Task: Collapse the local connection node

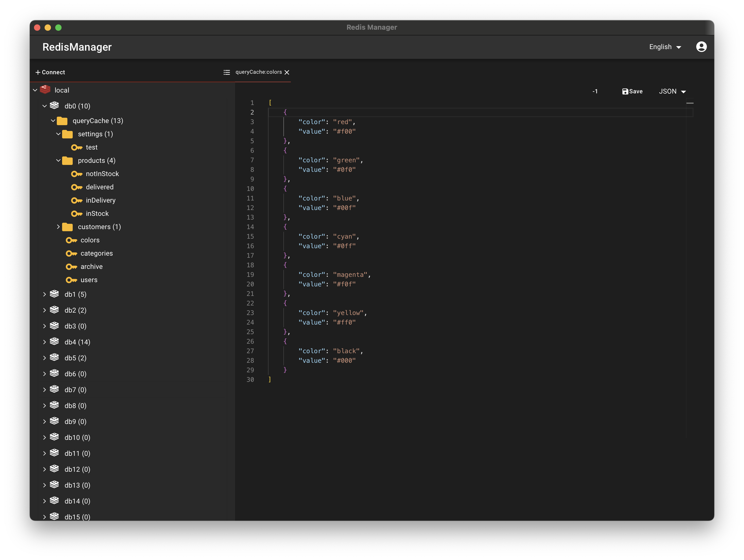Action: click(35, 90)
